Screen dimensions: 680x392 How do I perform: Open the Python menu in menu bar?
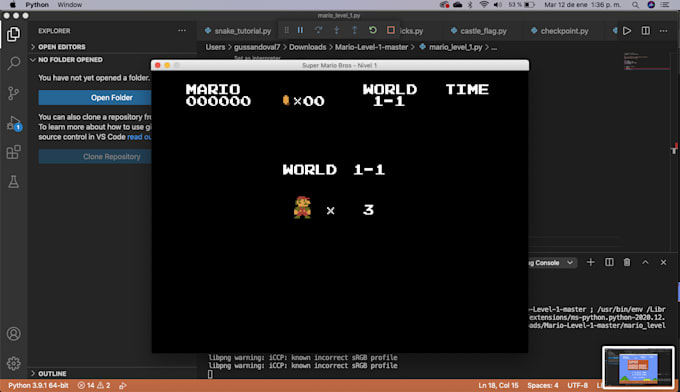pyautogui.click(x=37, y=5)
